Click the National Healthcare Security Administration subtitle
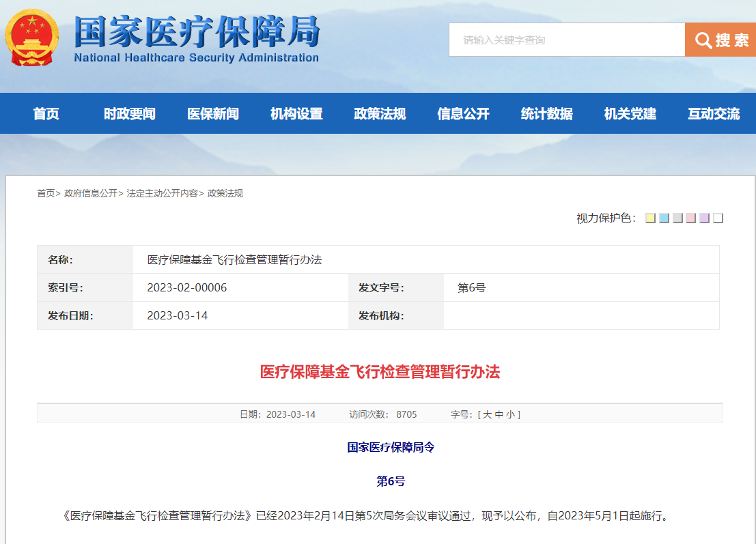This screenshot has height=544, width=756. (196, 58)
